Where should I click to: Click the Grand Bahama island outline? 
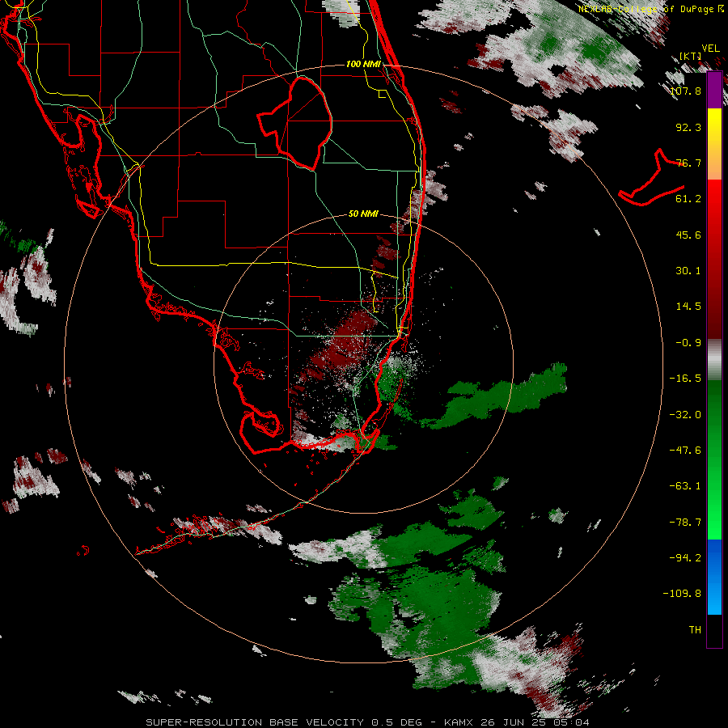(651, 177)
